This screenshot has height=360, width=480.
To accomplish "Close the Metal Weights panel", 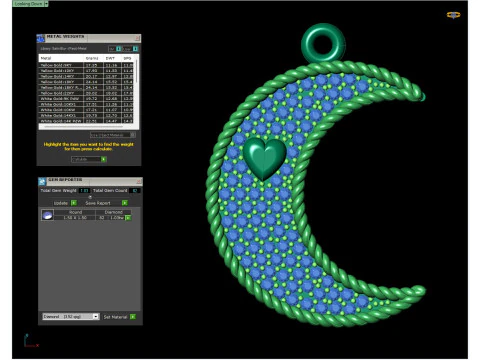I will 137,38.
